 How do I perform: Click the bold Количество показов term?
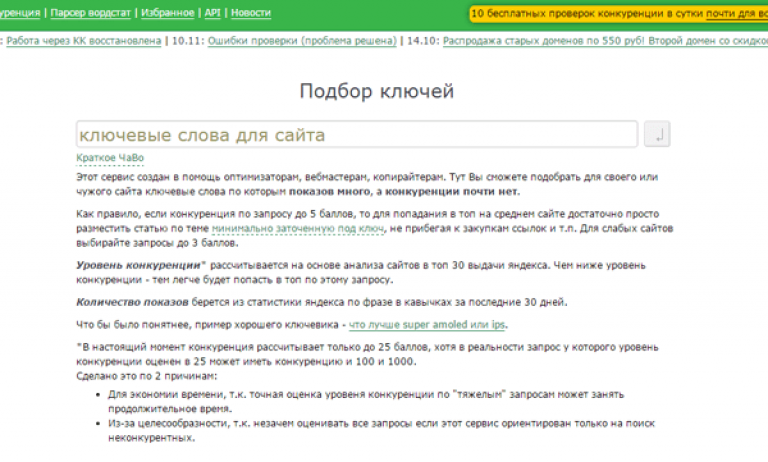132,301
